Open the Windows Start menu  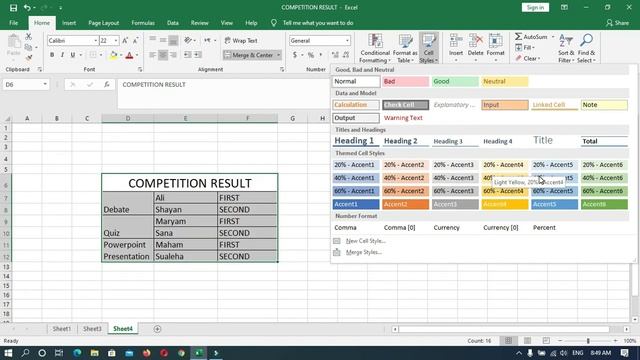[x=8, y=353]
